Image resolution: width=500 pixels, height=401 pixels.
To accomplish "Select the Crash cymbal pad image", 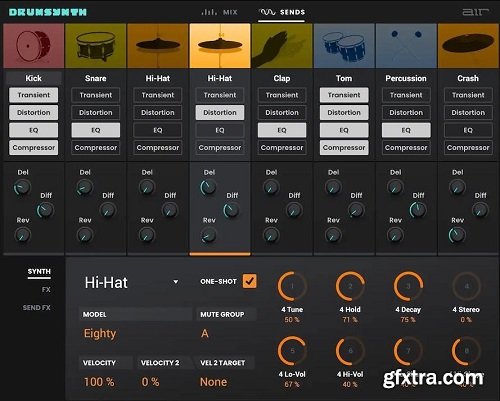I will tap(468, 46).
